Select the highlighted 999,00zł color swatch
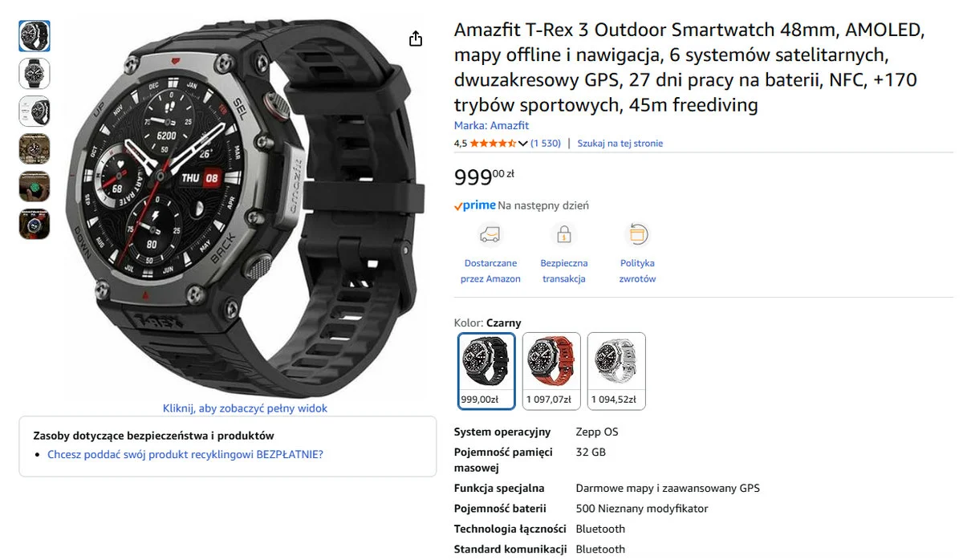The image size is (963, 560). pyautogui.click(x=486, y=370)
